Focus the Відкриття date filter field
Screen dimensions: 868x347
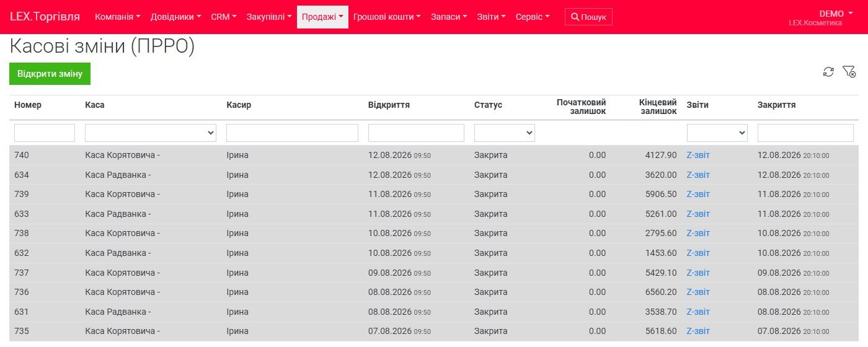point(416,133)
